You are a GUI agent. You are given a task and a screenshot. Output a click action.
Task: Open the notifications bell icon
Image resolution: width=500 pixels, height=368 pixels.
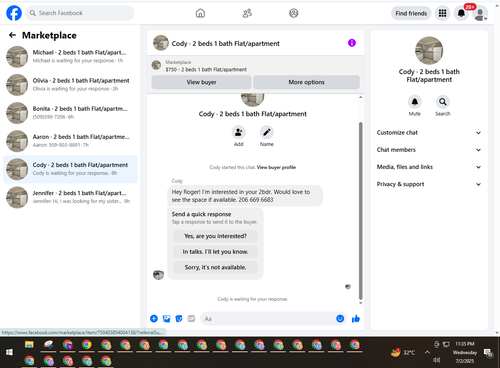click(461, 13)
